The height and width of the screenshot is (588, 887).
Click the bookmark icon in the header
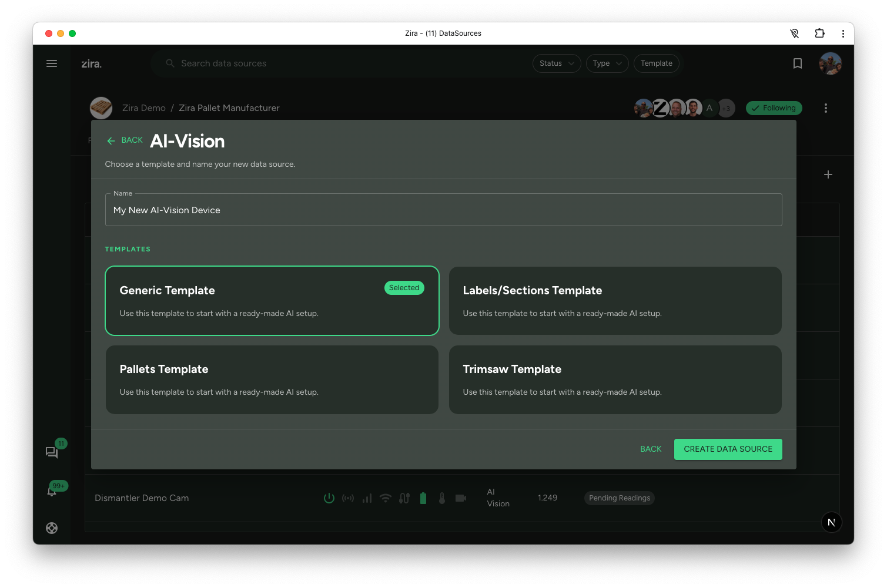pyautogui.click(x=798, y=63)
